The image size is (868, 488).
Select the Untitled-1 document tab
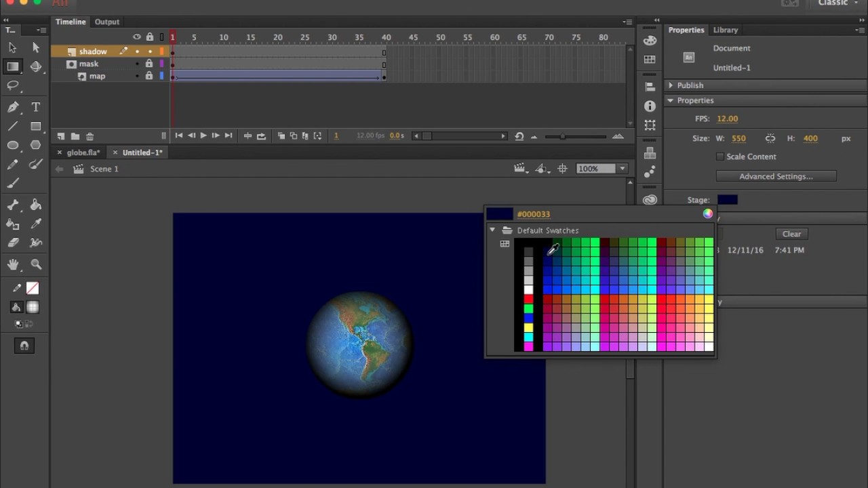click(142, 152)
